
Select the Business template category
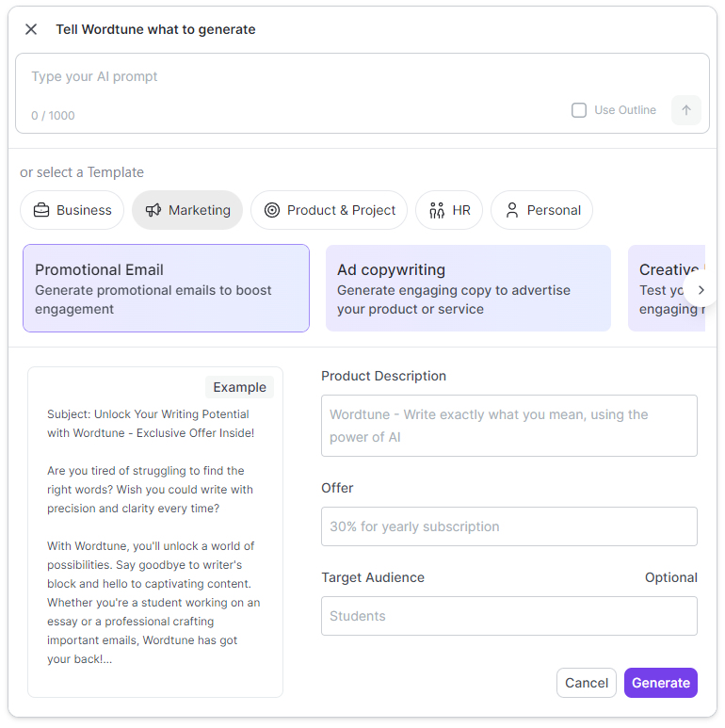[72, 210]
